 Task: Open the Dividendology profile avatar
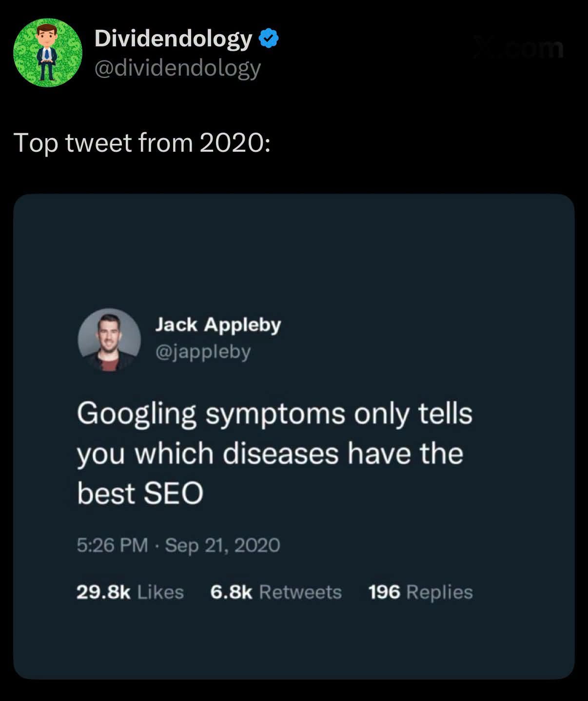click(x=48, y=53)
